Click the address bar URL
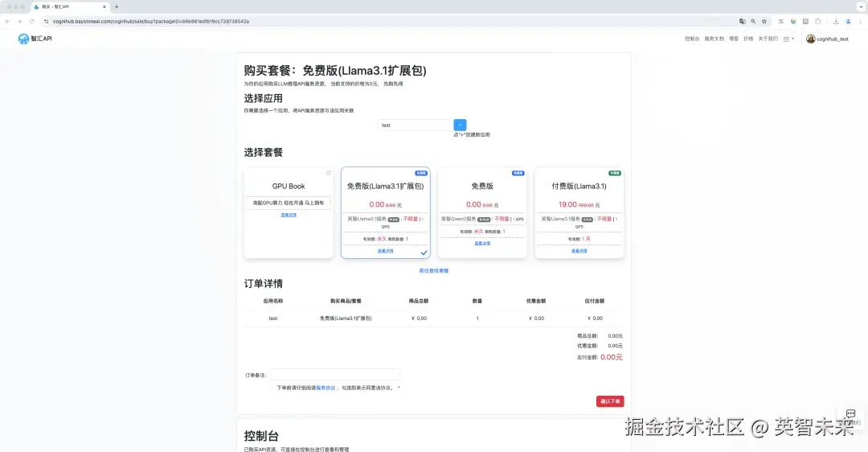The height and width of the screenshot is (452, 868). (x=151, y=21)
